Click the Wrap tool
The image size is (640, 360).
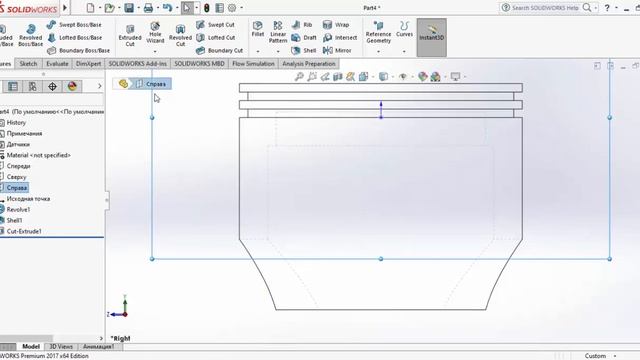tap(336, 24)
